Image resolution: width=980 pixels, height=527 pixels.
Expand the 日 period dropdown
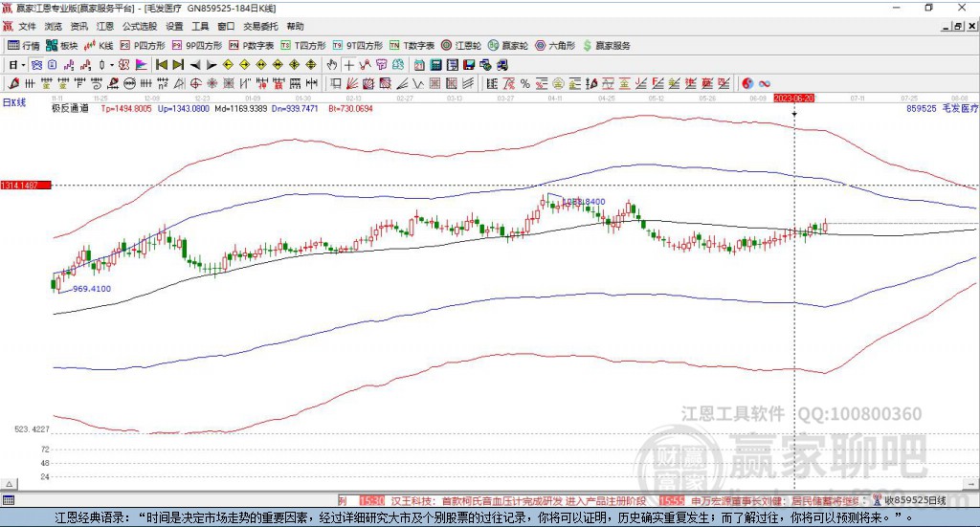pyautogui.click(x=23, y=65)
